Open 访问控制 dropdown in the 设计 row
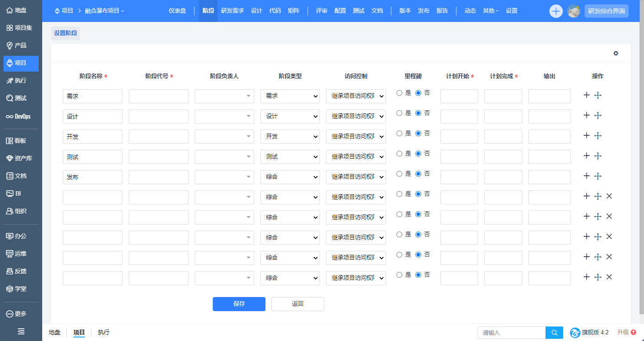 click(x=356, y=116)
